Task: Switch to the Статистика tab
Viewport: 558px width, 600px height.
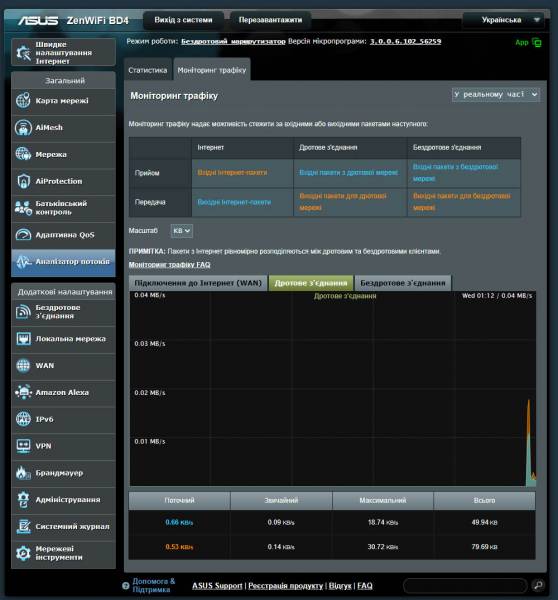Action: click(x=148, y=70)
